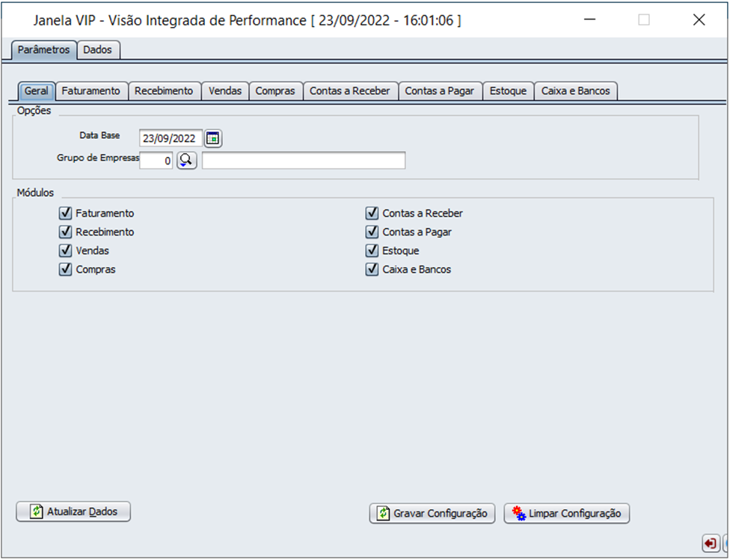Click the red exit icon at bottom right
Image resolution: width=730 pixels, height=560 pixels.
(x=710, y=543)
